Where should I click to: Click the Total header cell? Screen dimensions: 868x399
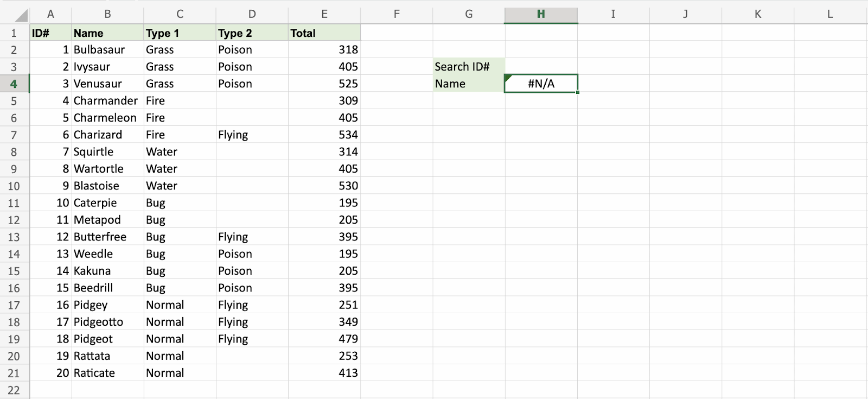[x=324, y=33]
